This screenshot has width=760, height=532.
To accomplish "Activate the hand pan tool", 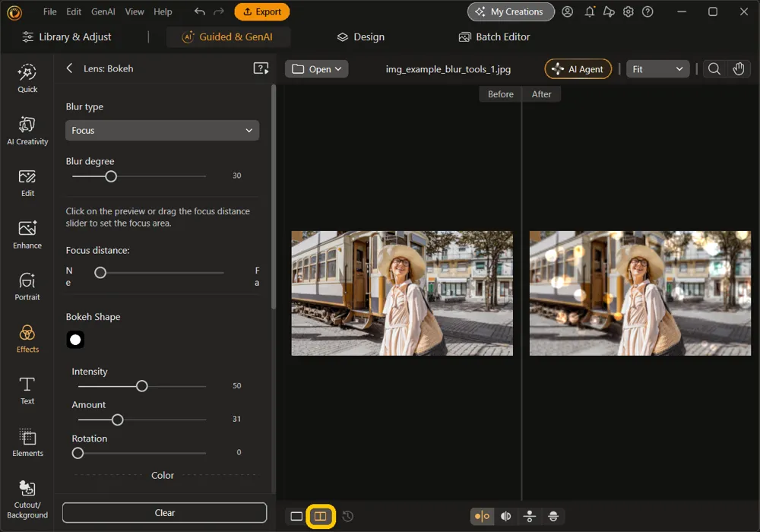I will pos(738,69).
